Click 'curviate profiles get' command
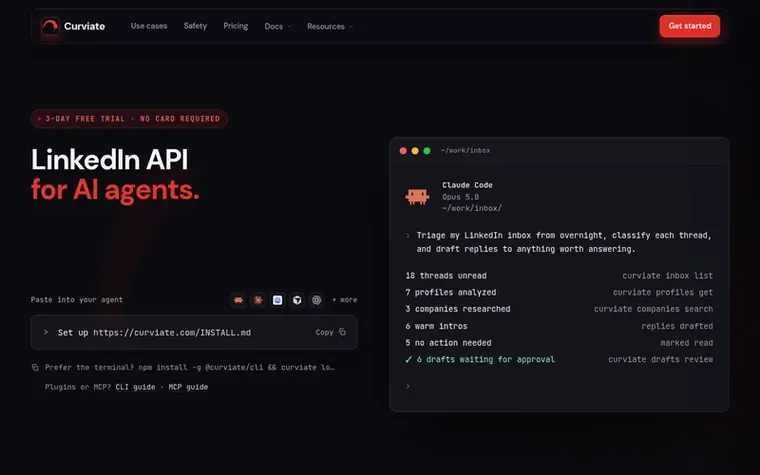 click(x=663, y=292)
